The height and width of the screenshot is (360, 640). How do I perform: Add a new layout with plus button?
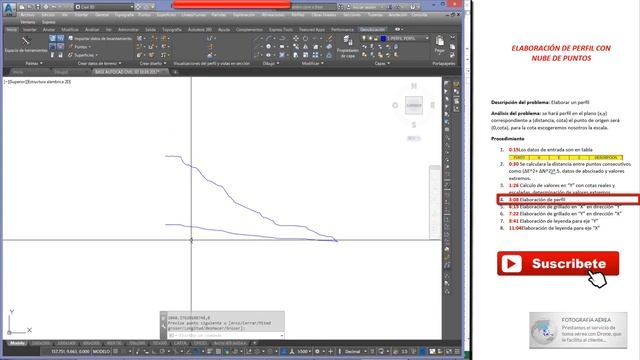(254, 343)
